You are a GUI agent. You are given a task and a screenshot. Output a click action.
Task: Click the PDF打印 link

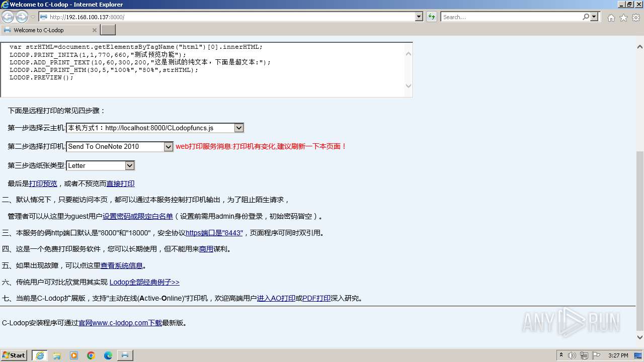point(316,298)
